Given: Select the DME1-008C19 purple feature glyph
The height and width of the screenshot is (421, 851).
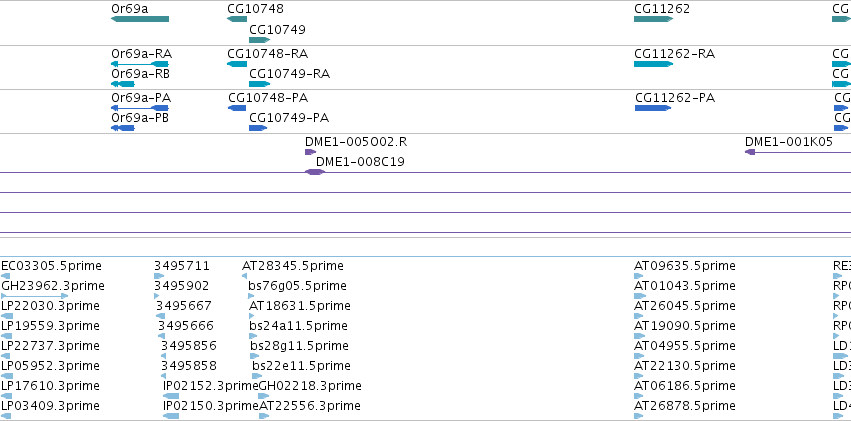Looking at the screenshot, I should pyautogui.click(x=315, y=172).
